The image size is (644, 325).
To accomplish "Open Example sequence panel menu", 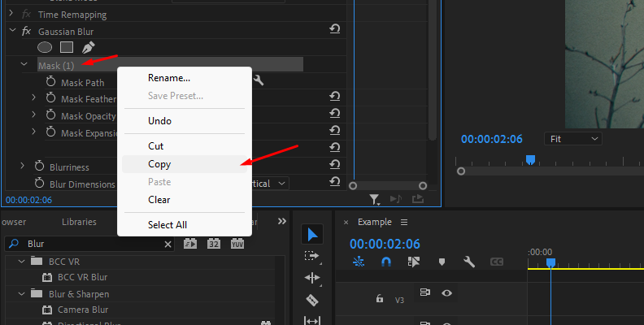I will click(404, 222).
